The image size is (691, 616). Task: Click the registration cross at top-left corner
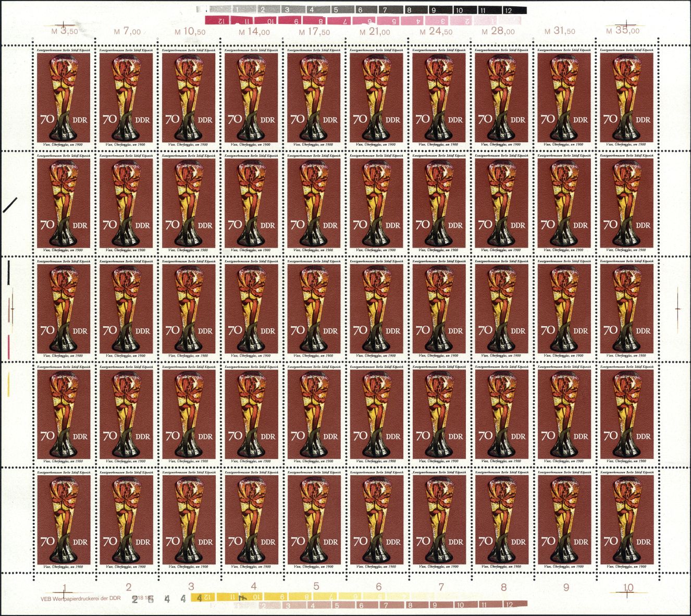click(64, 24)
